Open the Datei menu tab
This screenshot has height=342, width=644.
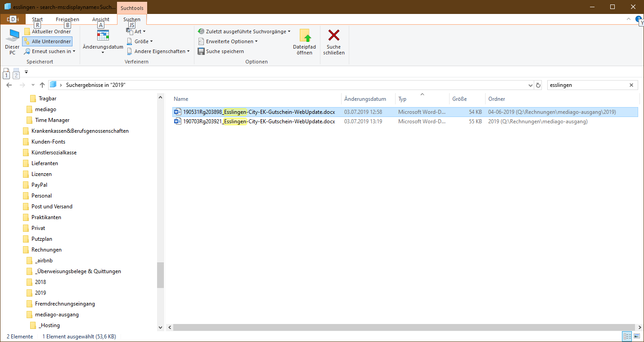pos(13,19)
